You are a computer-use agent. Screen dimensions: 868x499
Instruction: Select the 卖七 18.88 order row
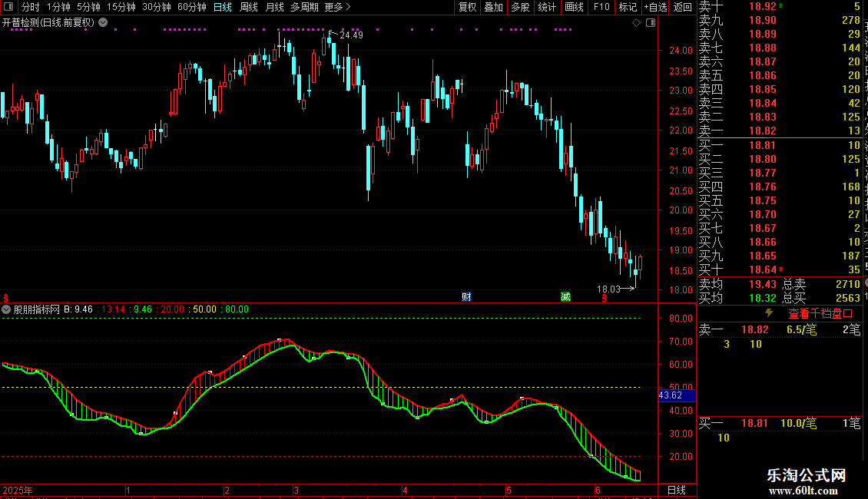(780, 48)
